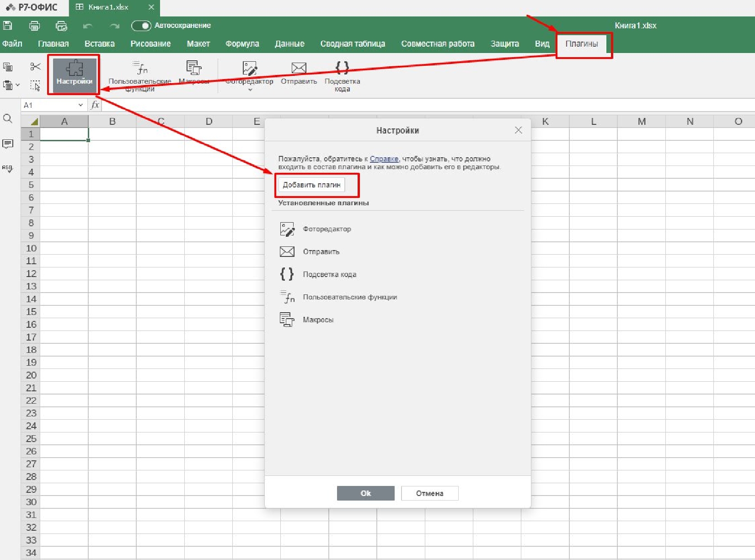
Task: Select Макросы in installed plugins list
Action: (318, 320)
